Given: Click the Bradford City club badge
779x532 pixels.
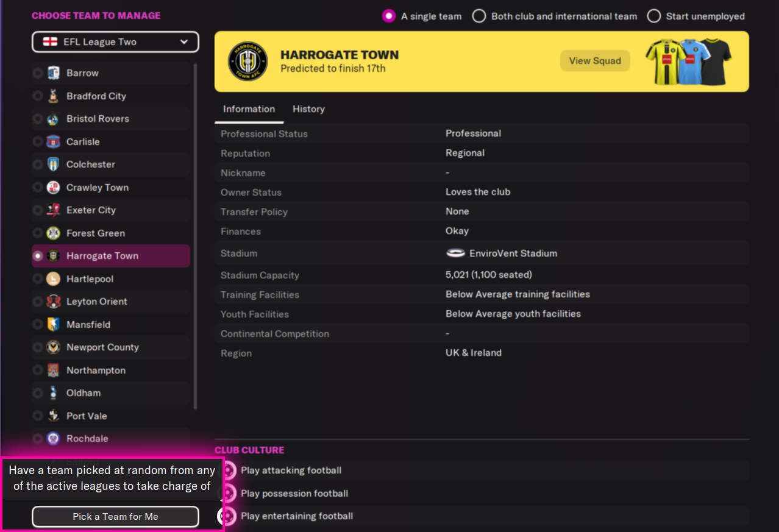Looking at the screenshot, I should tap(54, 96).
